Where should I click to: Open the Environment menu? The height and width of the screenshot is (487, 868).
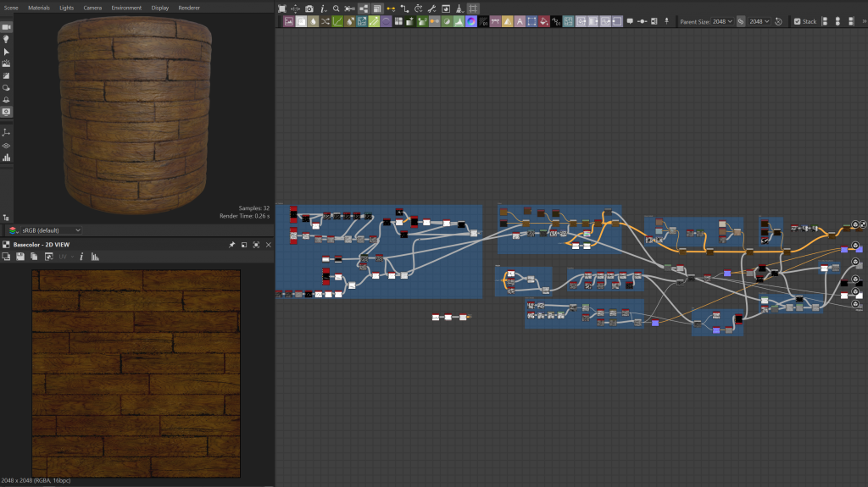(x=126, y=7)
